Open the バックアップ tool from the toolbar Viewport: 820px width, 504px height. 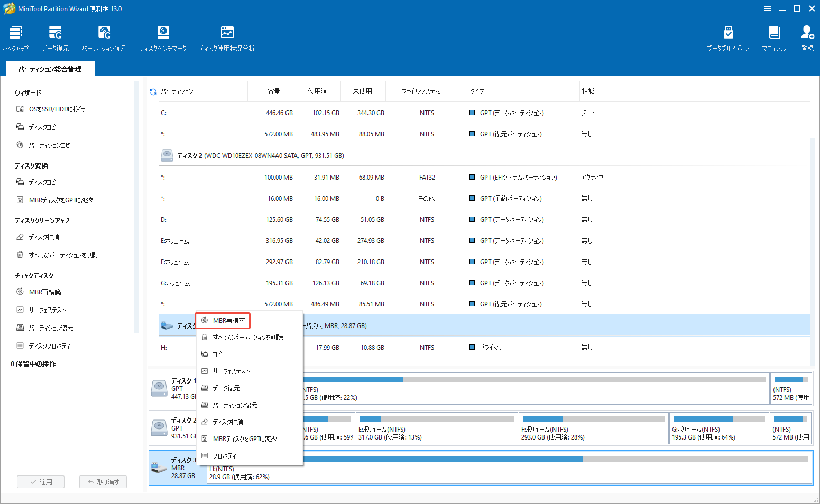click(15, 37)
